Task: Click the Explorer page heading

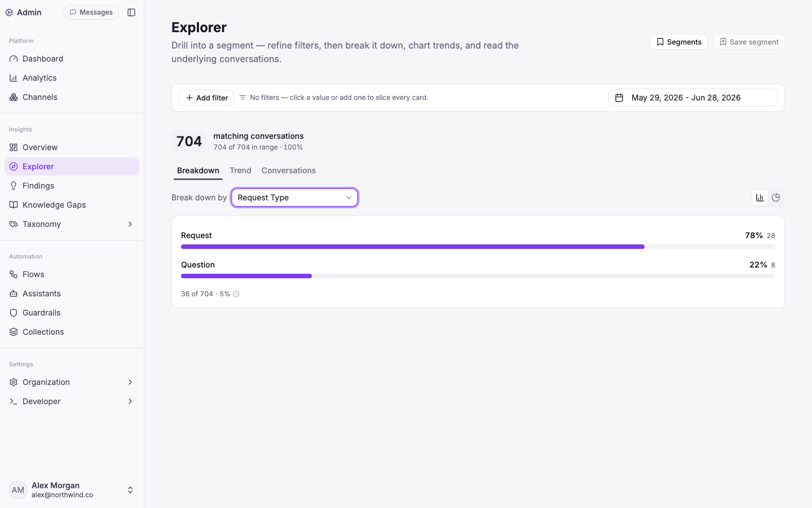Action: pyautogui.click(x=199, y=27)
